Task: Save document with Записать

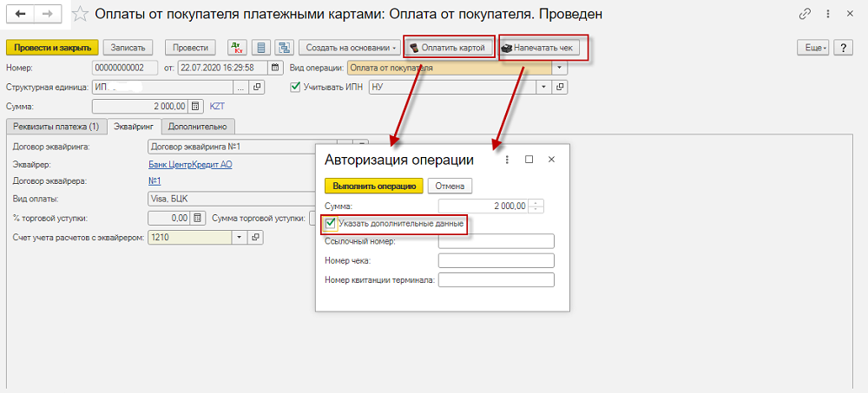Action: (128, 49)
